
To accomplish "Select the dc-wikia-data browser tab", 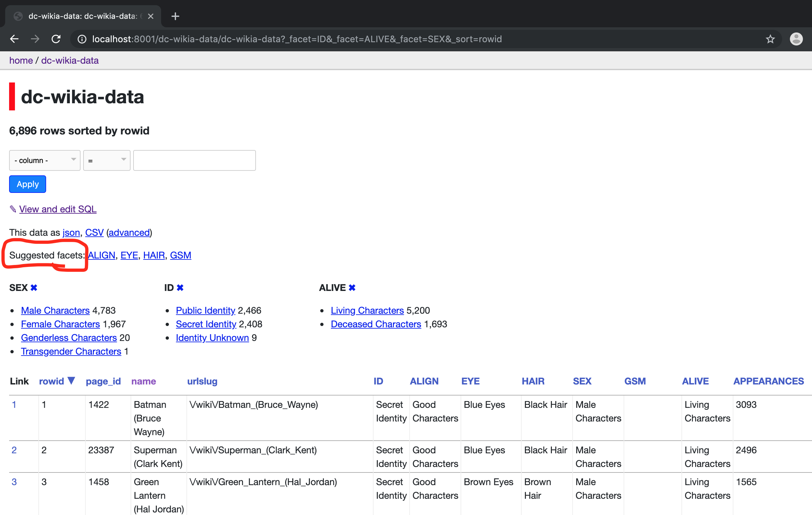I will [82, 16].
